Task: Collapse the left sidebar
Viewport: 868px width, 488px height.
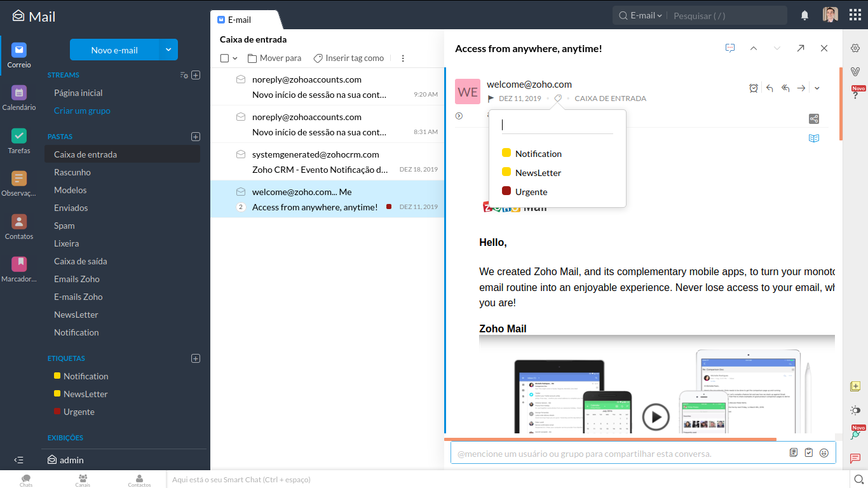Action: [19, 460]
